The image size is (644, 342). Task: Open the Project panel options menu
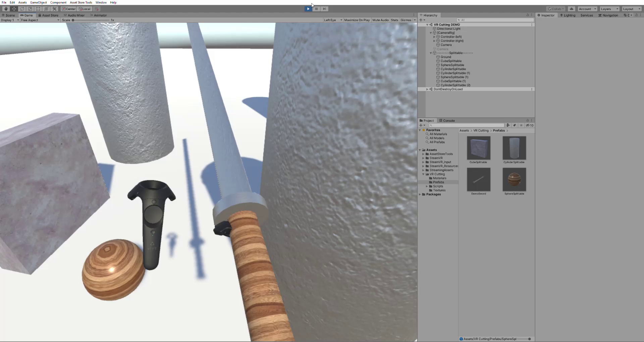(x=532, y=120)
